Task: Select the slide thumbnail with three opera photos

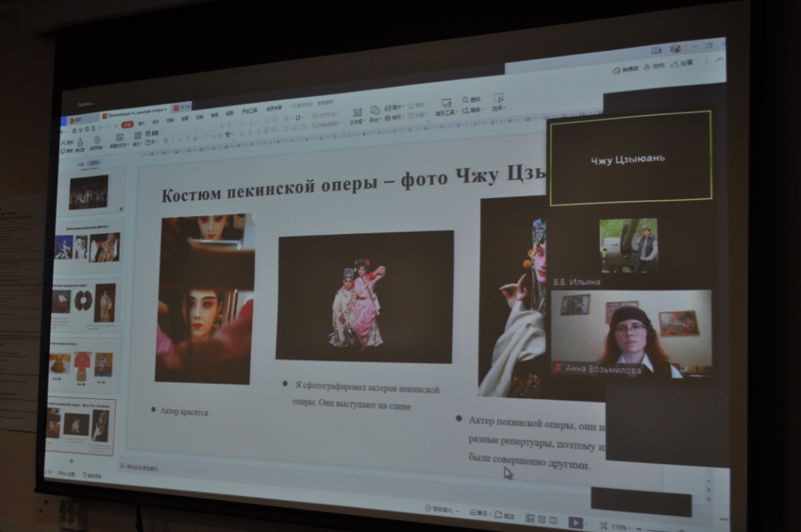Action: click(87, 247)
